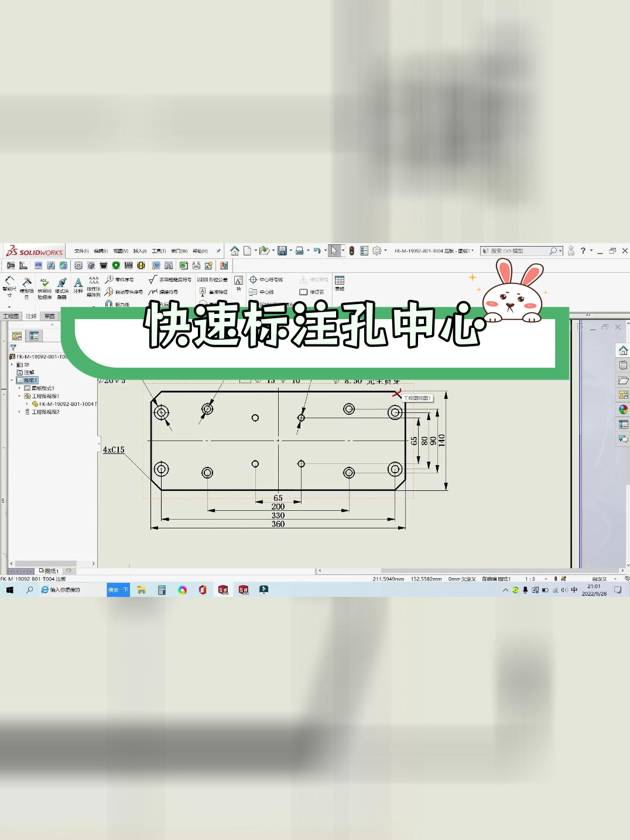Switch feature tree to flat display mode

34,336
